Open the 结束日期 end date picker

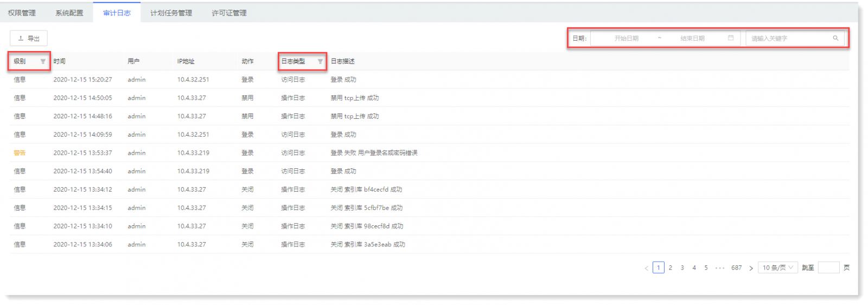[x=692, y=39]
